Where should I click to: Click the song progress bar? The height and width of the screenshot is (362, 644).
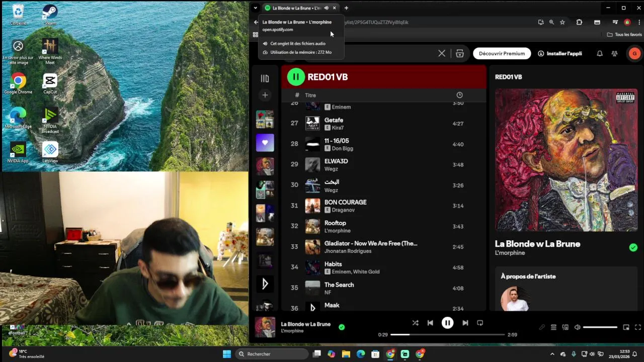pos(447,334)
